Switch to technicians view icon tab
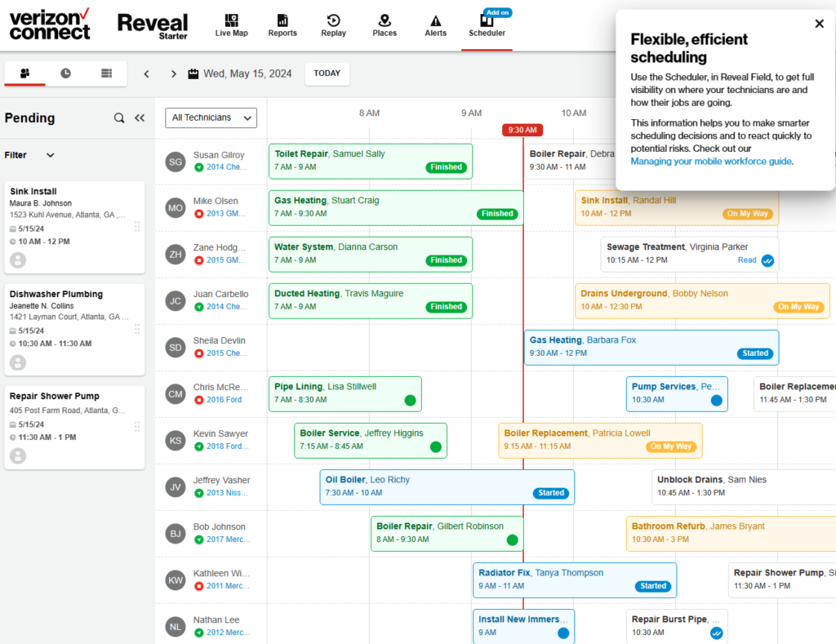Viewport: 836px width, 644px height. (x=24, y=73)
